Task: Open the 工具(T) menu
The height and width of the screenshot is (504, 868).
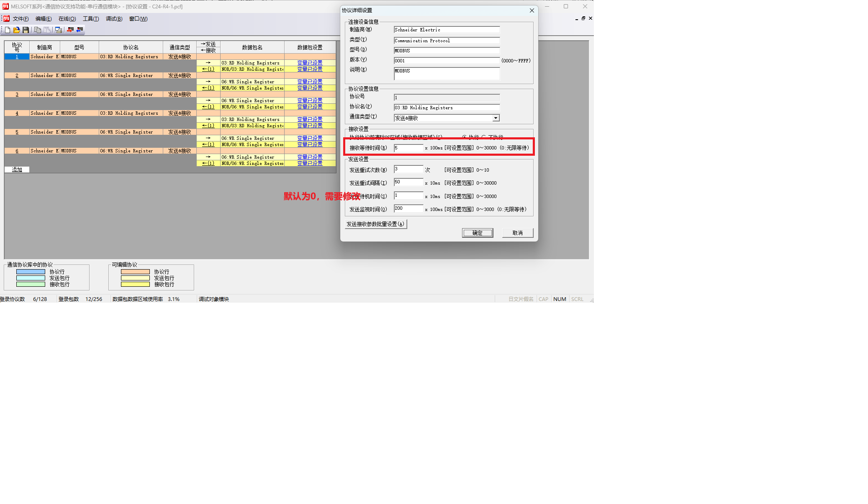Action: (x=90, y=19)
